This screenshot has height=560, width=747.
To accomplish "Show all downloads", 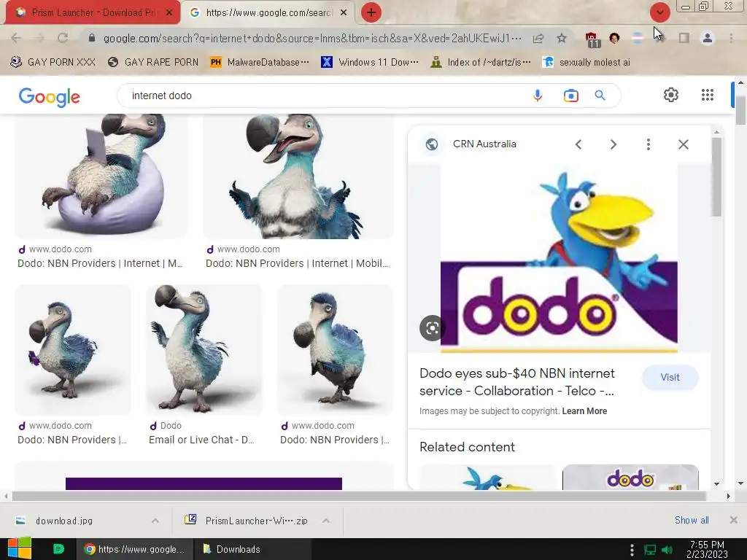I will [x=692, y=521].
